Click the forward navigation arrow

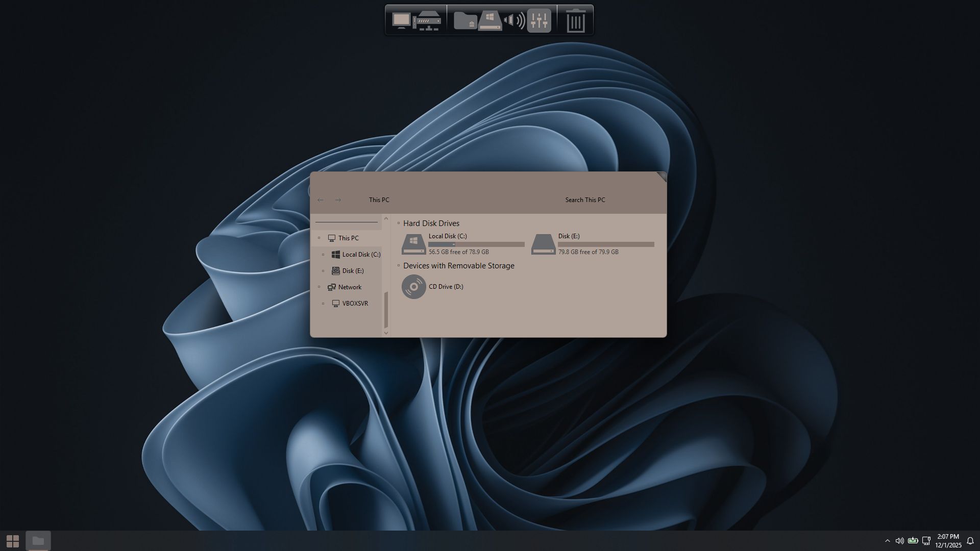[x=338, y=200]
